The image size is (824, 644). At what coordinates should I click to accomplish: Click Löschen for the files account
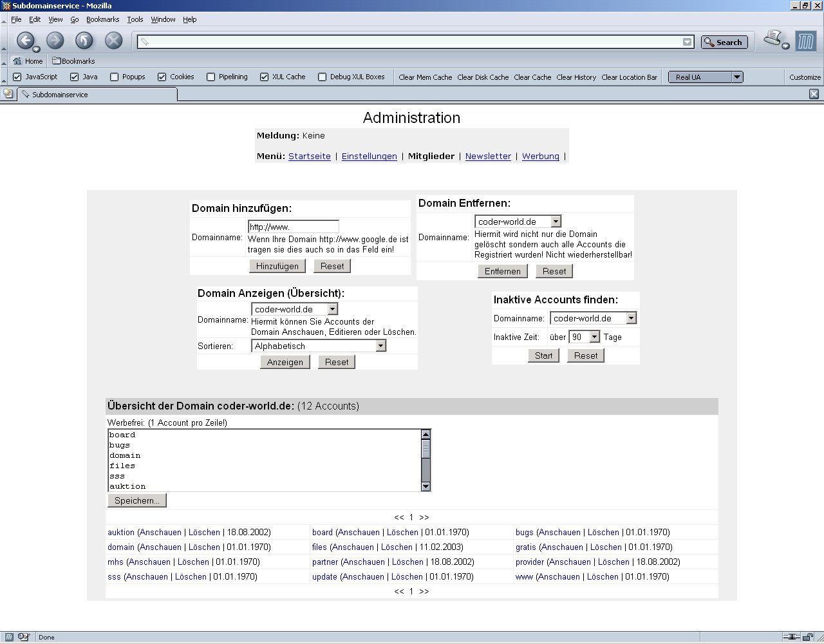(x=397, y=547)
